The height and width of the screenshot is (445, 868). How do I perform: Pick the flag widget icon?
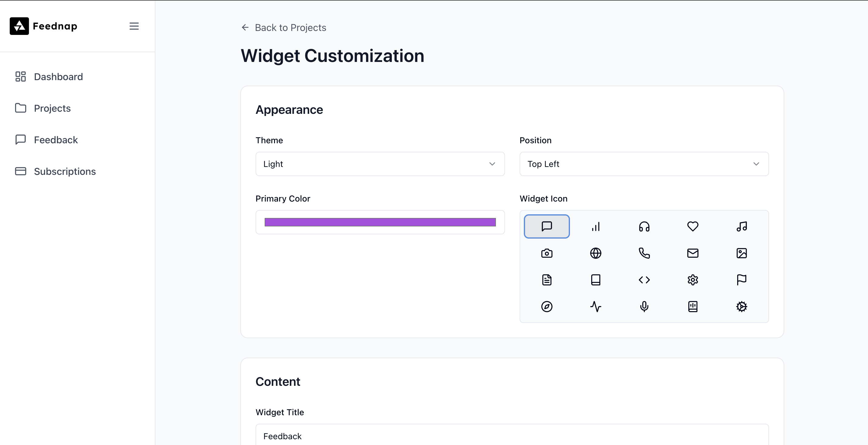(741, 280)
